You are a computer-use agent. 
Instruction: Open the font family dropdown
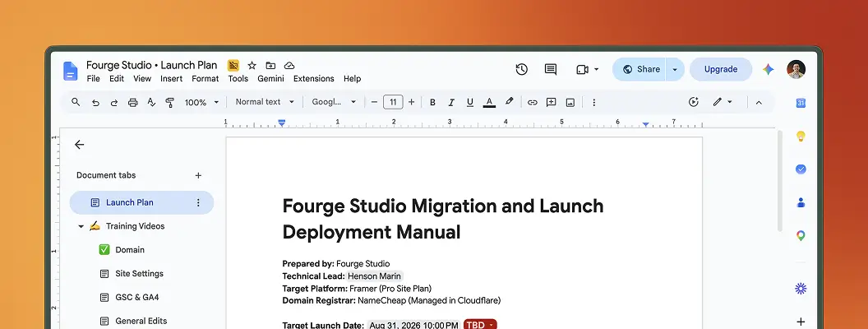[x=334, y=102]
